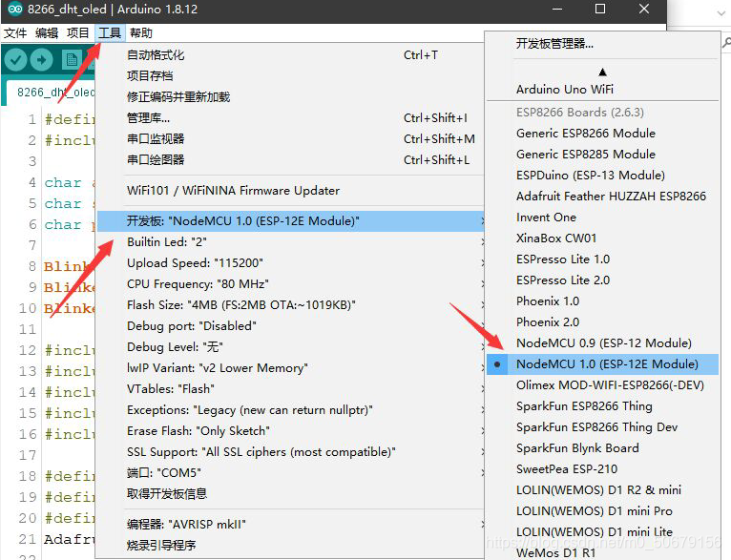This screenshot has height=560, width=731.
Task: Select Phoenix 1.0 board
Action: pos(602,301)
